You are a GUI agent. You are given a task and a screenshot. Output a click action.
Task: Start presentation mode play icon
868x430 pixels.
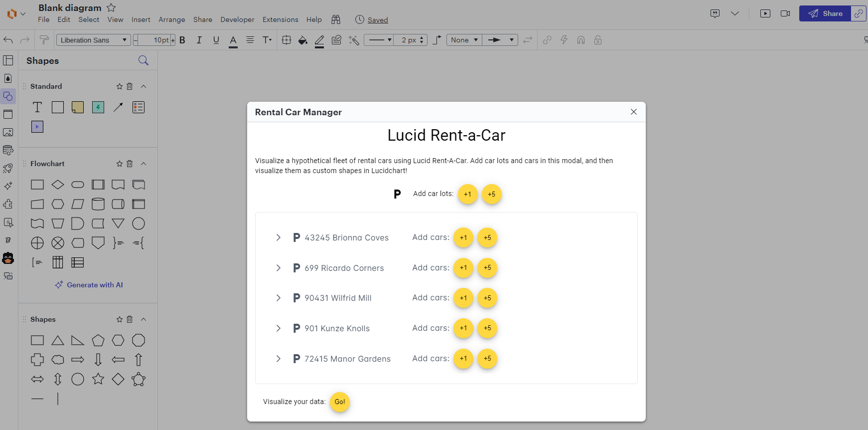tap(765, 13)
